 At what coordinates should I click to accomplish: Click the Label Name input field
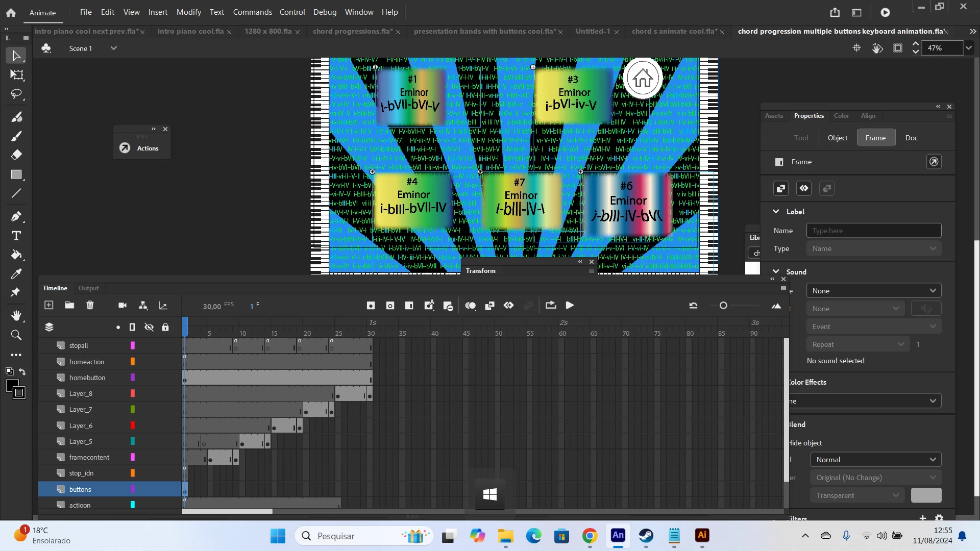(873, 231)
